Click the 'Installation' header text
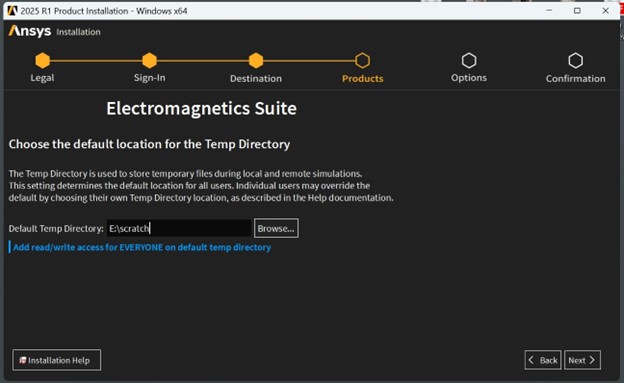624x383 pixels. pyautogui.click(x=78, y=32)
